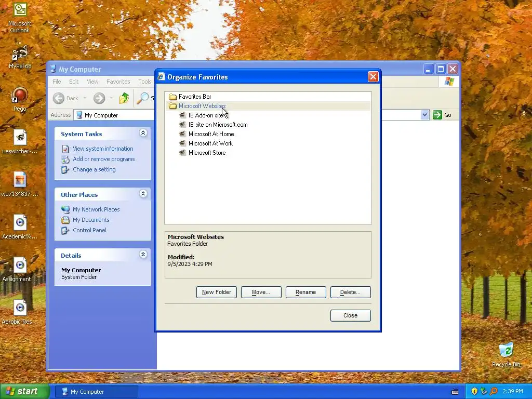Click the taskbar clock showing 2:39 PM
This screenshot has height=399, width=532.
(x=513, y=392)
